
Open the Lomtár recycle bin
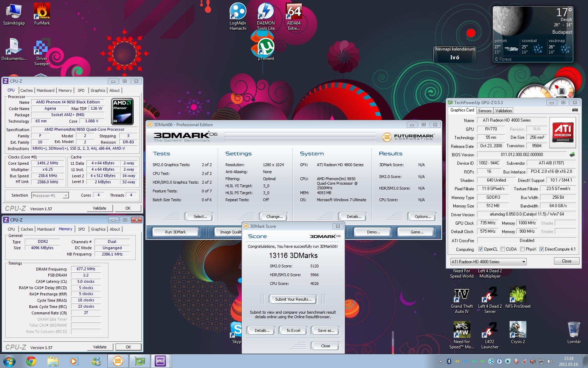(574, 333)
